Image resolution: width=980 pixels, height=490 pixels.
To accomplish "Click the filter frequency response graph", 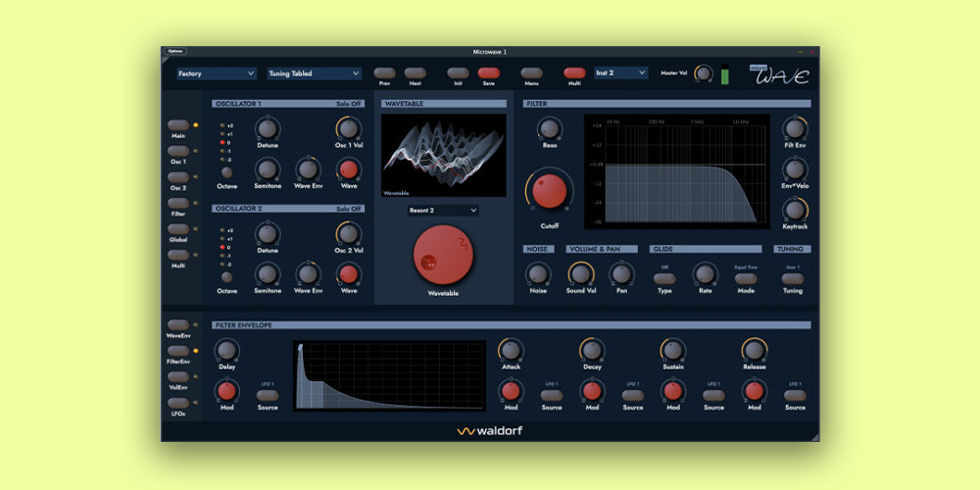I will (677, 171).
